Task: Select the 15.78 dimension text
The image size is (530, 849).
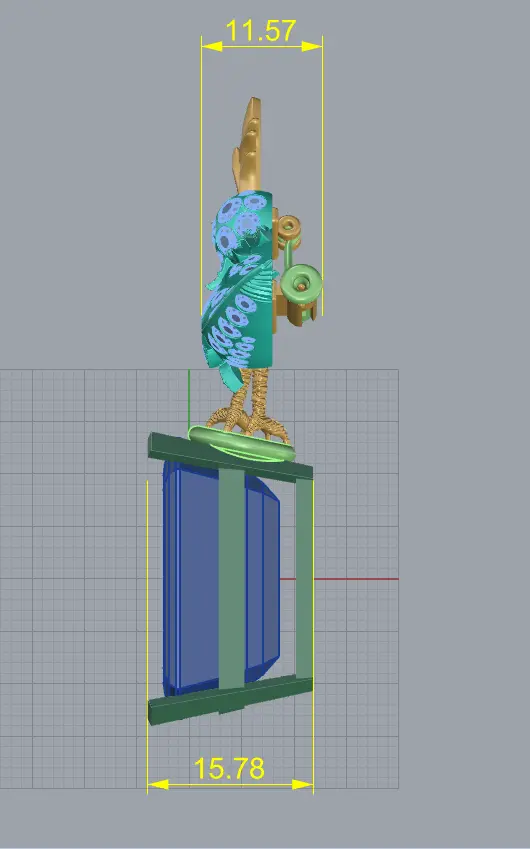Action: tap(229, 768)
